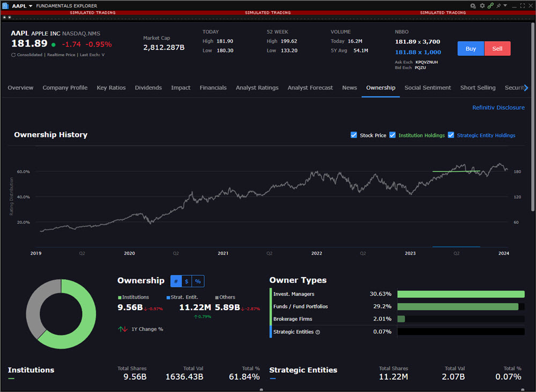Click the green Institutions legend square
536x392 pixels.
click(120, 298)
